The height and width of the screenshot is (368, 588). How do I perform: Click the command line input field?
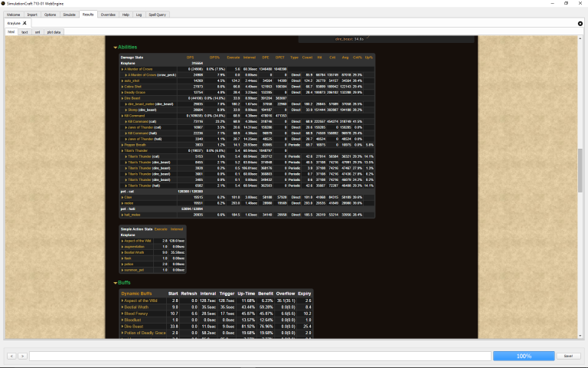click(x=260, y=356)
